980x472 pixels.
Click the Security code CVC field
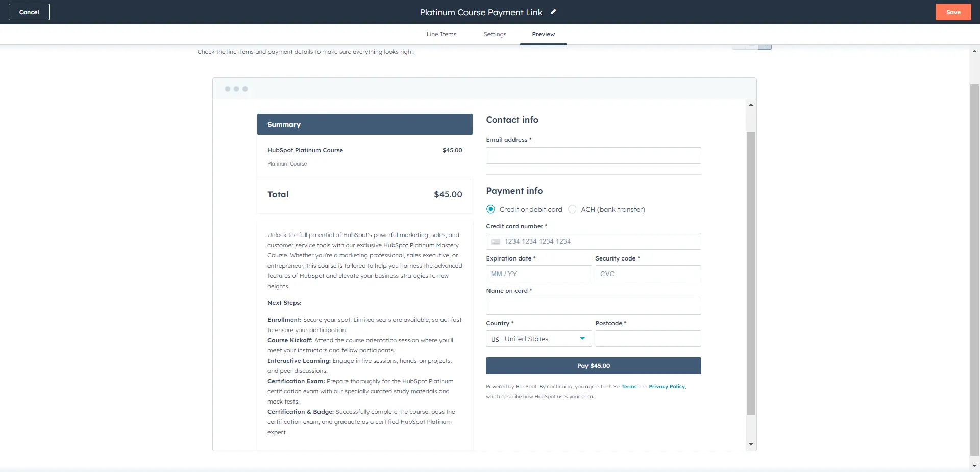(x=648, y=274)
